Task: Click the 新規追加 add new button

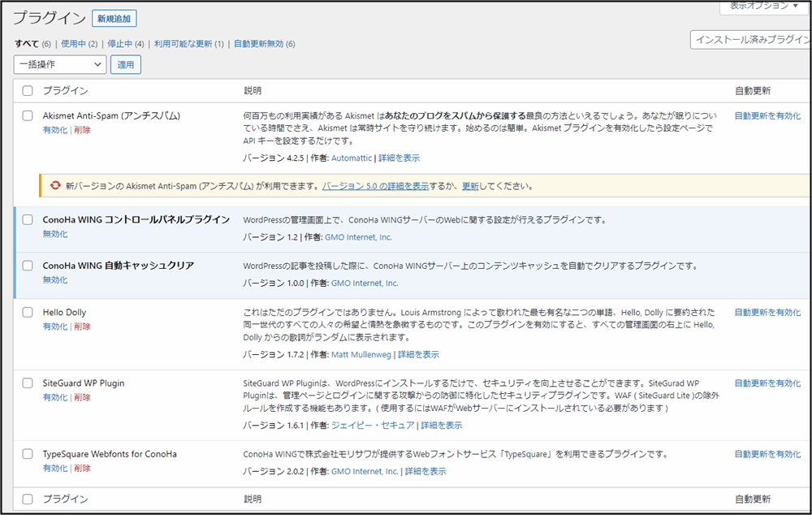Action: click(114, 19)
